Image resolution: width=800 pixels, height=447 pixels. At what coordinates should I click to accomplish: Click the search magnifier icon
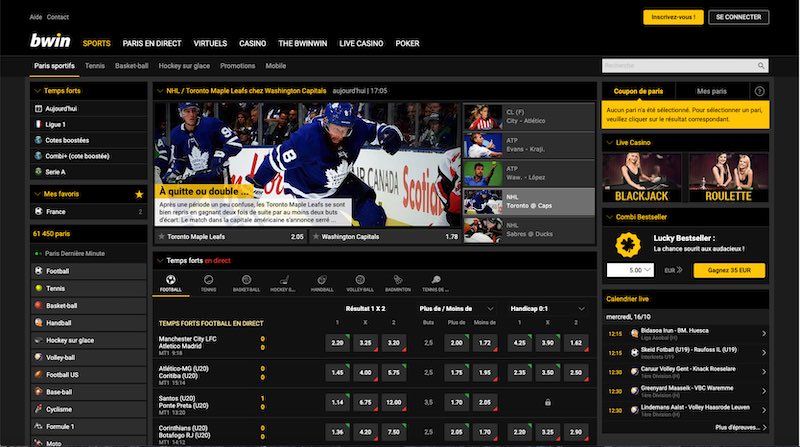pos(761,66)
